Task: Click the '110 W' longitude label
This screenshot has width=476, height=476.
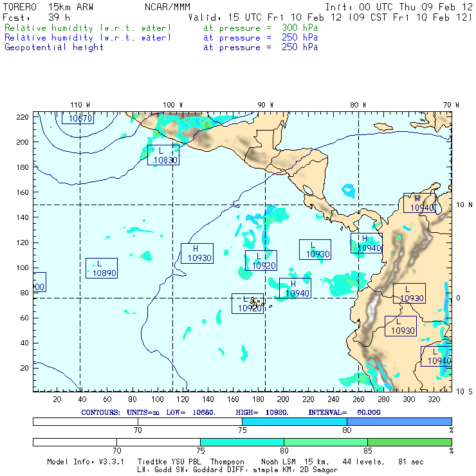Action: (x=80, y=105)
